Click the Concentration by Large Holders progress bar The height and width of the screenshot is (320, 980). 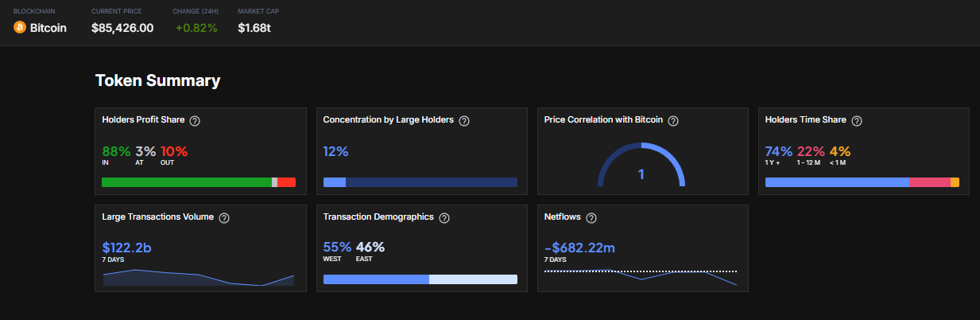(x=420, y=182)
